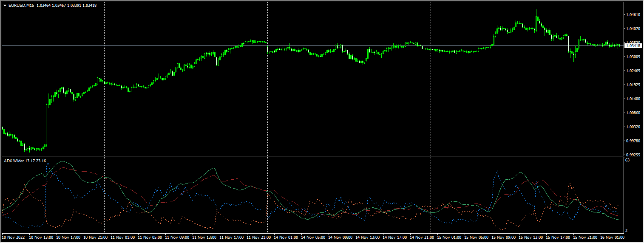Click the ADX scale maximum value 63

pos(627,161)
